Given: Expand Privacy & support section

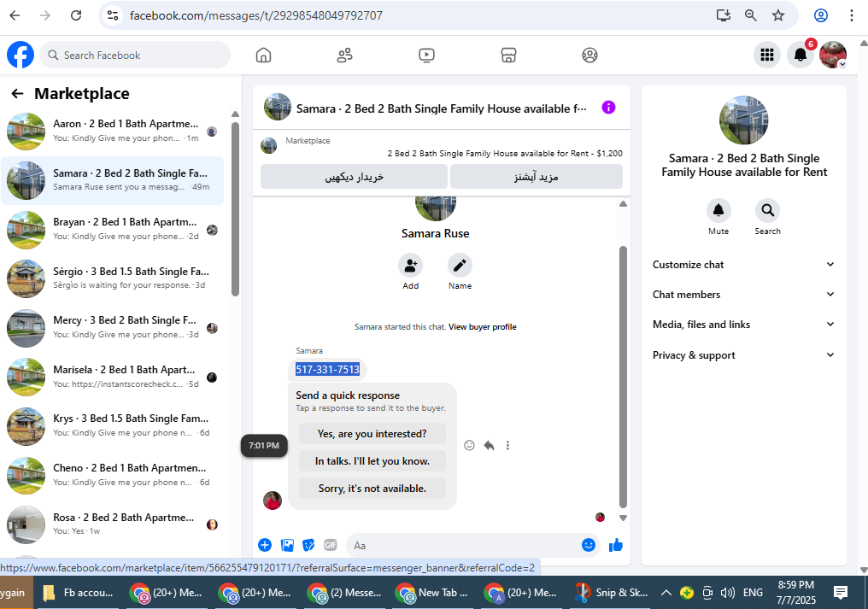Looking at the screenshot, I should click(743, 354).
